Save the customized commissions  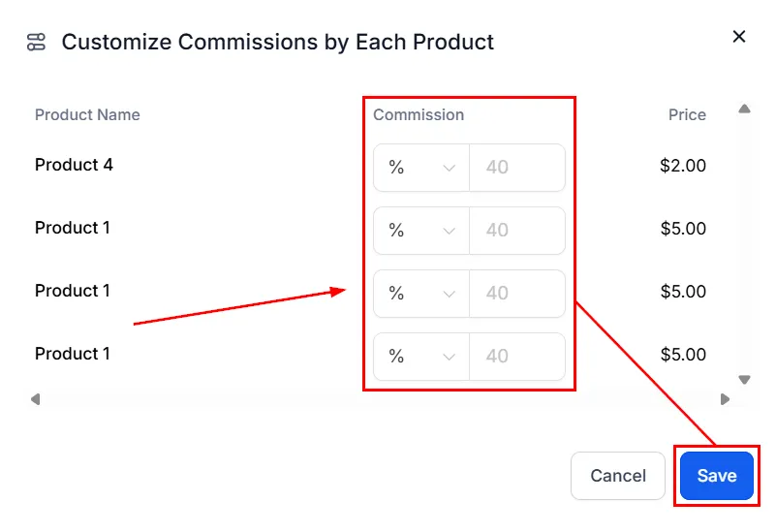717,476
